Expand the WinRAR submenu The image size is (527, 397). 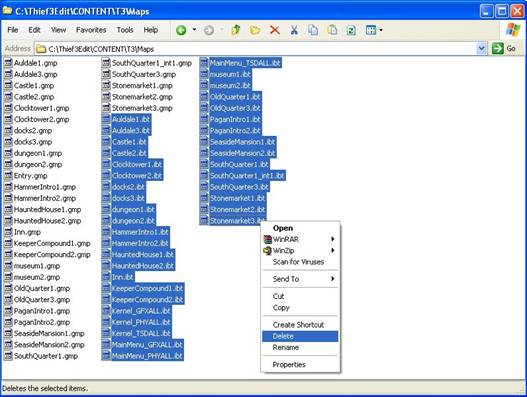pyautogui.click(x=300, y=239)
